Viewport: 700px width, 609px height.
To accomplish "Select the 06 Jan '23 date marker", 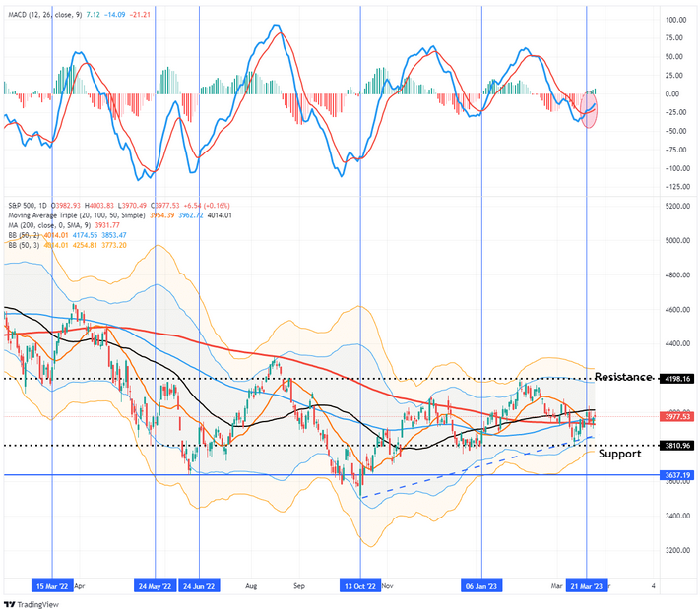I will [481, 585].
